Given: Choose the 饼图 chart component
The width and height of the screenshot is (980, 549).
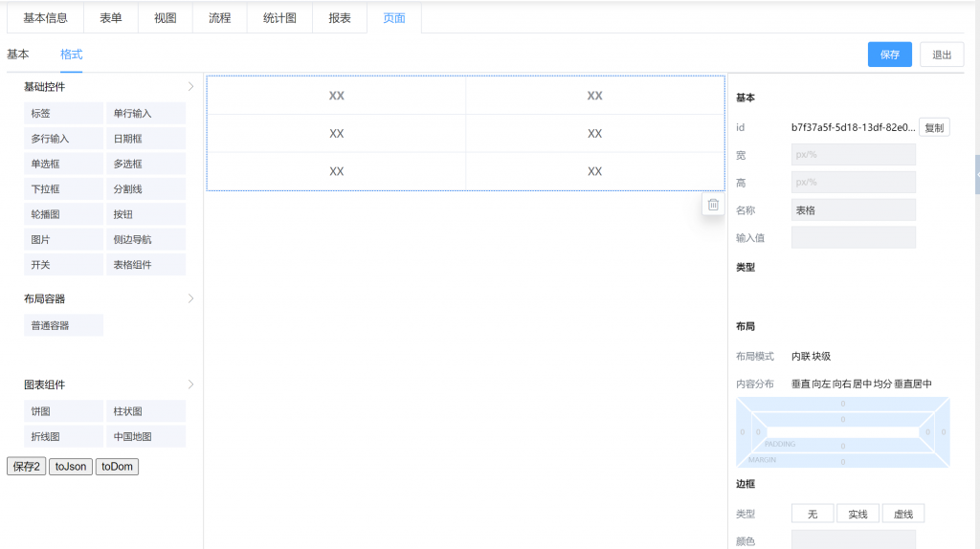Looking at the screenshot, I should [63, 411].
